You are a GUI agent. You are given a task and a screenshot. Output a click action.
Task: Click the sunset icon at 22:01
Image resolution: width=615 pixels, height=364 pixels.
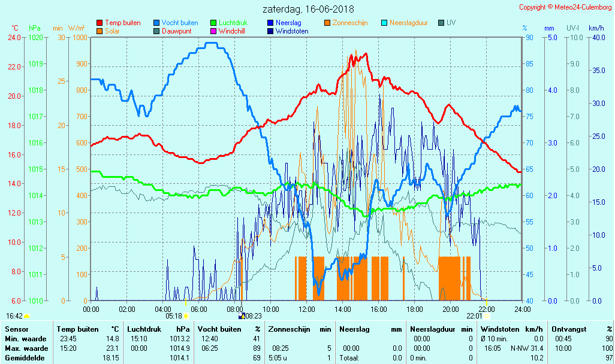click(x=486, y=316)
